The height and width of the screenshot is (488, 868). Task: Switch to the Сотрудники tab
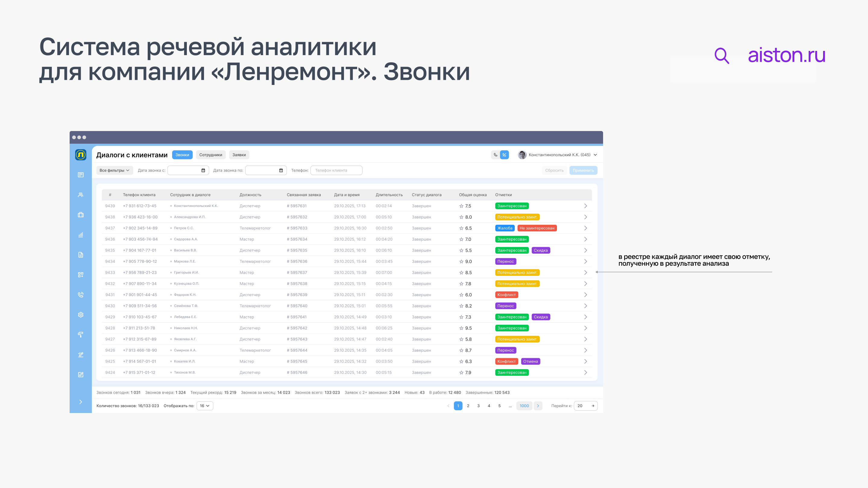[x=211, y=155]
